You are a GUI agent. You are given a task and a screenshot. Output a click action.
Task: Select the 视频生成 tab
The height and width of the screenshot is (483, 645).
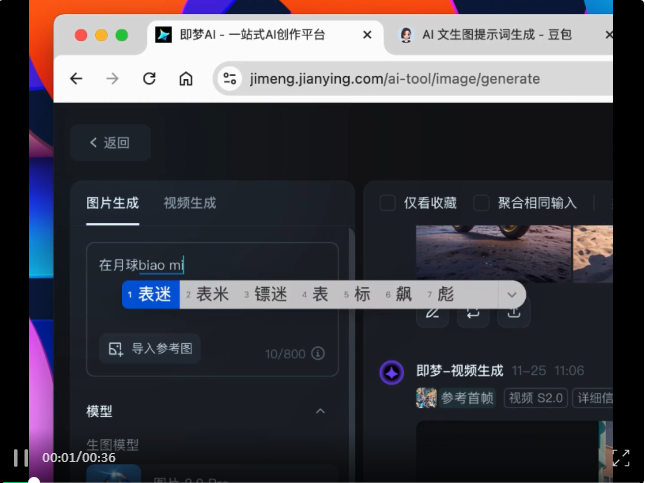click(x=190, y=203)
